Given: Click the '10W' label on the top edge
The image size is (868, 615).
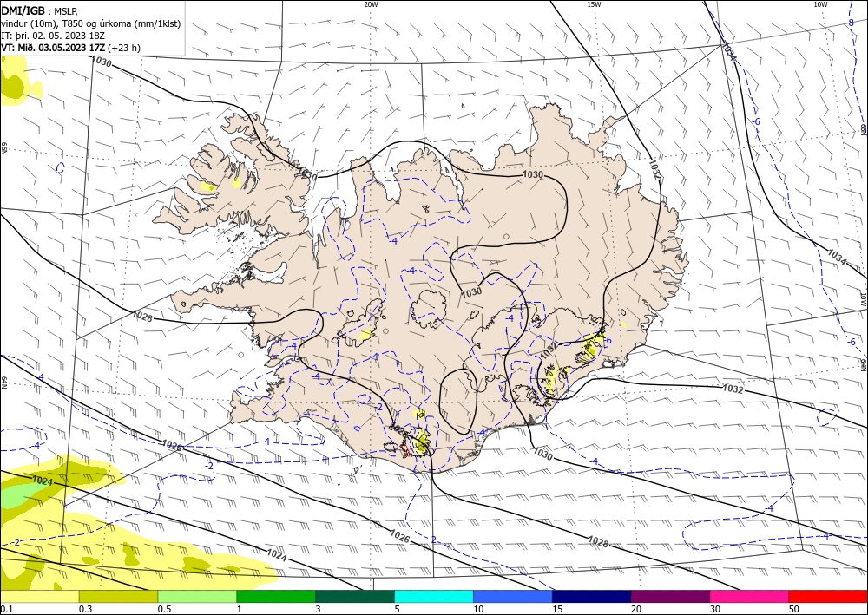Looking at the screenshot, I should pos(820,4).
